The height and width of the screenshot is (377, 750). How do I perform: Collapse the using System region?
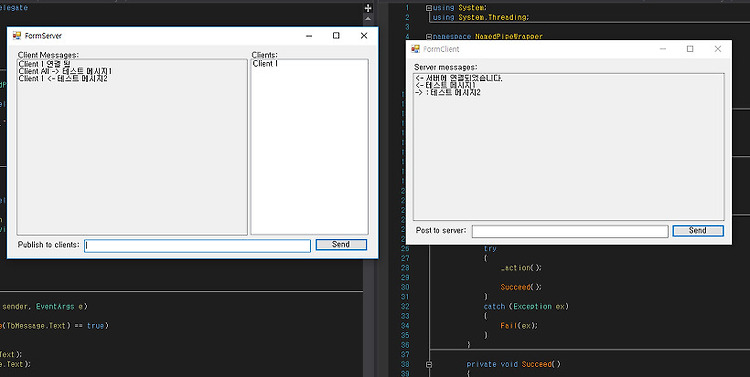click(429, 8)
